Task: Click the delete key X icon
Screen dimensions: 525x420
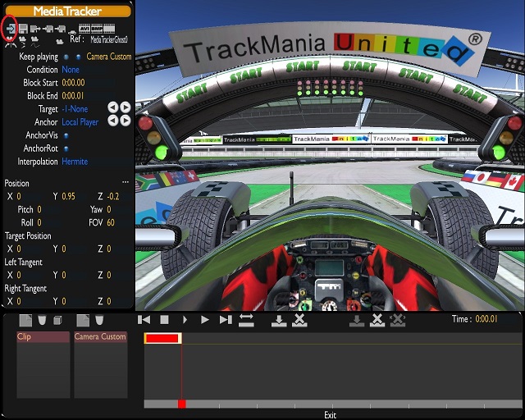Action: point(377,320)
